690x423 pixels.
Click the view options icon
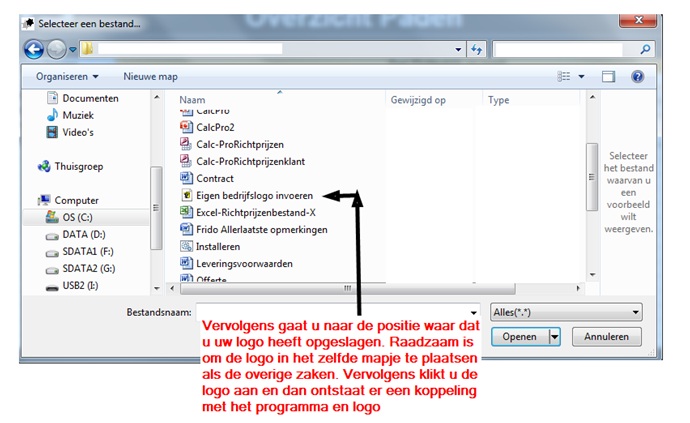click(x=564, y=76)
